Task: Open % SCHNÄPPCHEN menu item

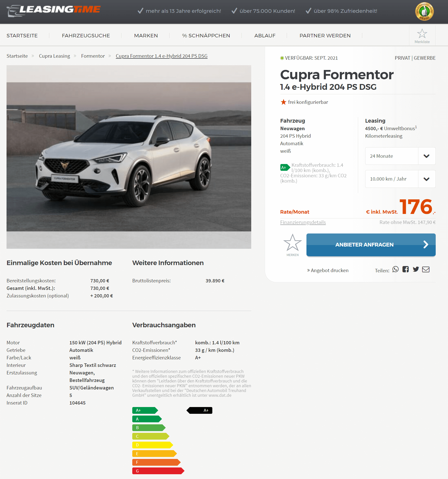Action: 206,36
